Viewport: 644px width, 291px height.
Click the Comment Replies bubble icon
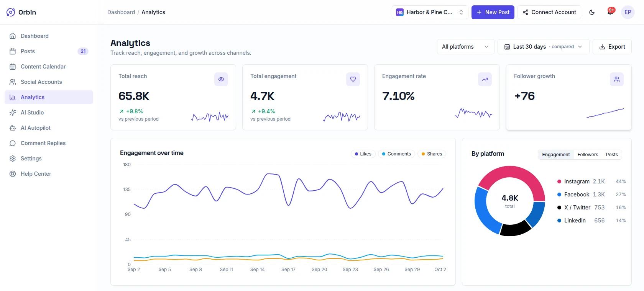pos(13,143)
